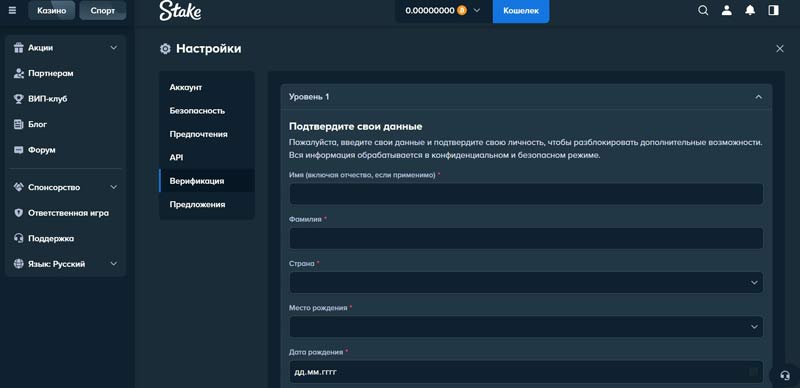
Task: Click the Настройки gear icon
Action: click(x=165, y=49)
